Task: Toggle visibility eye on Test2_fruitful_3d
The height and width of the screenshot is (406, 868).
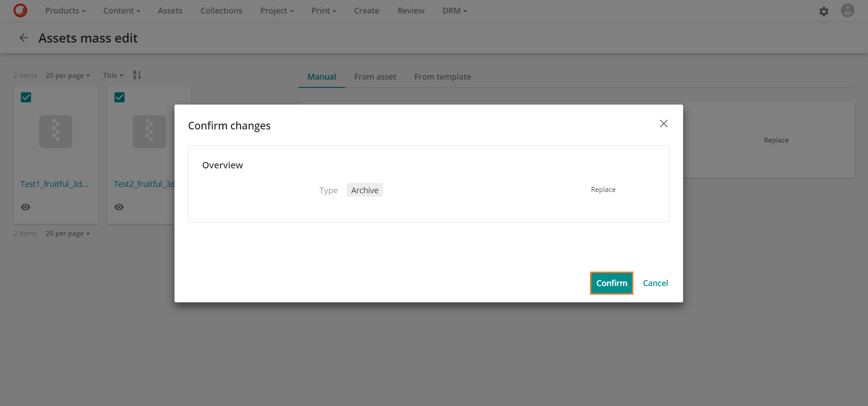Action: coord(119,207)
